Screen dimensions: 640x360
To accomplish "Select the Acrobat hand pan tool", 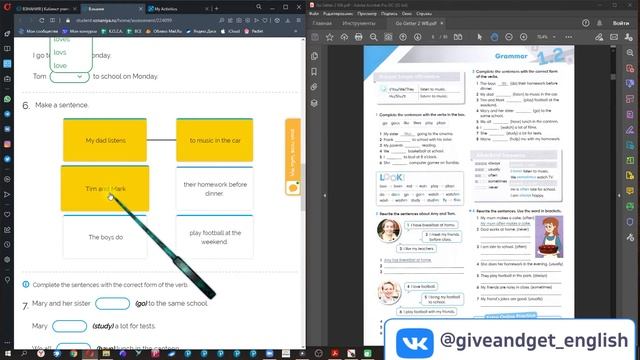I will [494, 37].
